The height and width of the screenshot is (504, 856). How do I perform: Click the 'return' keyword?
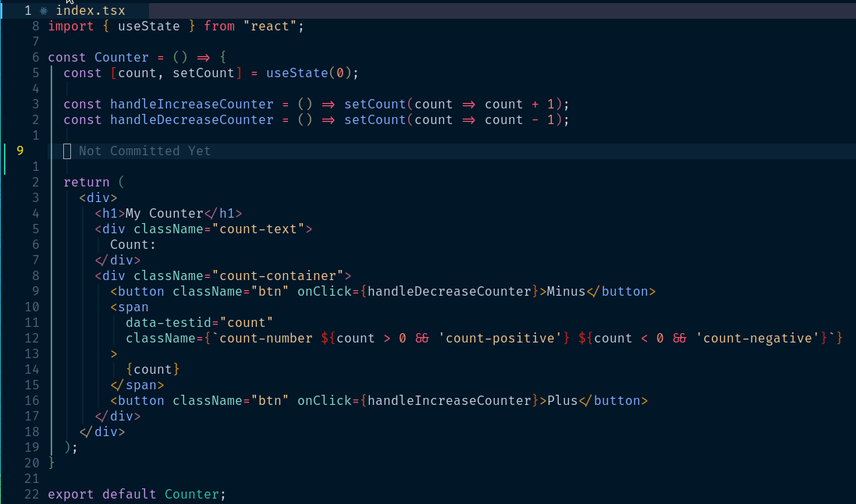point(87,183)
